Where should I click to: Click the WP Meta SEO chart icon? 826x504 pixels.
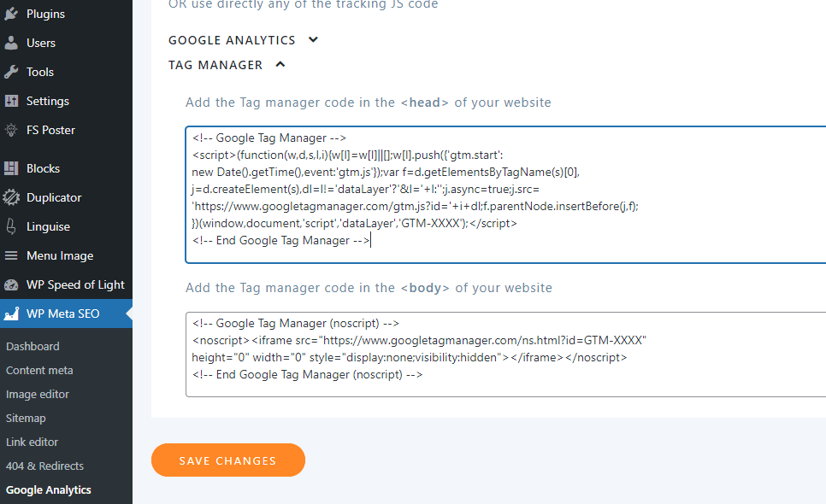click(x=11, y=314)
